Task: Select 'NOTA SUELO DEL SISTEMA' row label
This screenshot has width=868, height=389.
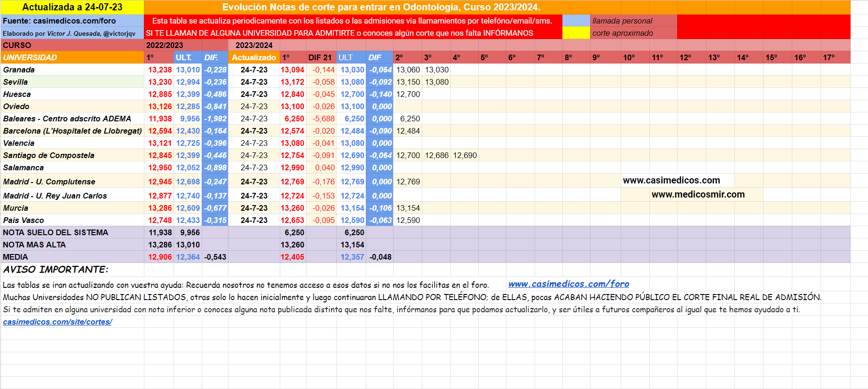Action: coord(72,232)
